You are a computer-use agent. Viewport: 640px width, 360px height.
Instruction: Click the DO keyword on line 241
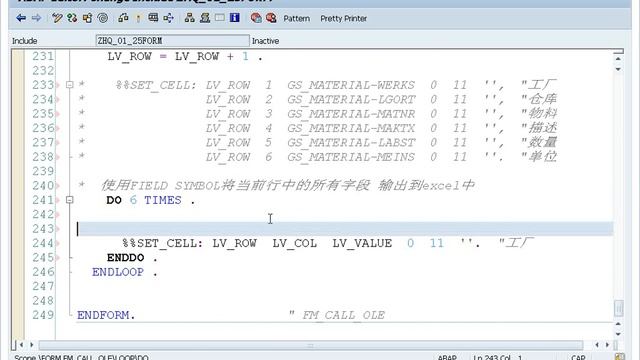coord(114,200)
